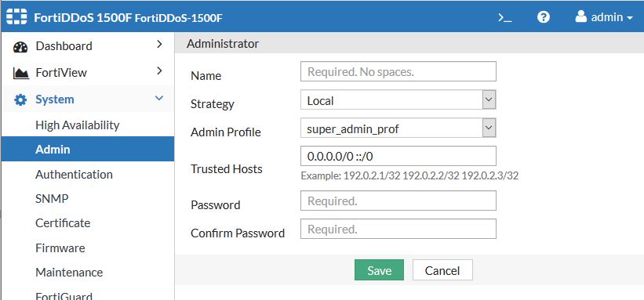Open the CLI console icon
Viewport: 644px width, 300px height.
coord(505,17)
